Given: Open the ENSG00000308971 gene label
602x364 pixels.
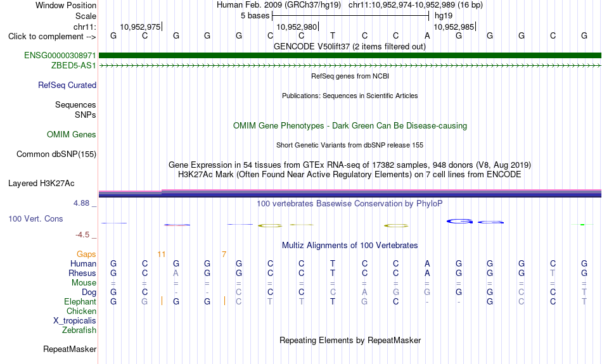Looking at the screenshot, I should 60,55.
